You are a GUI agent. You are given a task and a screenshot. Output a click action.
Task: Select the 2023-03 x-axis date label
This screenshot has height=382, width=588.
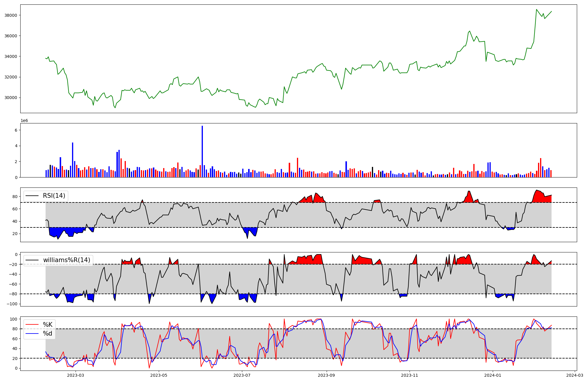[x=76, y=375]
